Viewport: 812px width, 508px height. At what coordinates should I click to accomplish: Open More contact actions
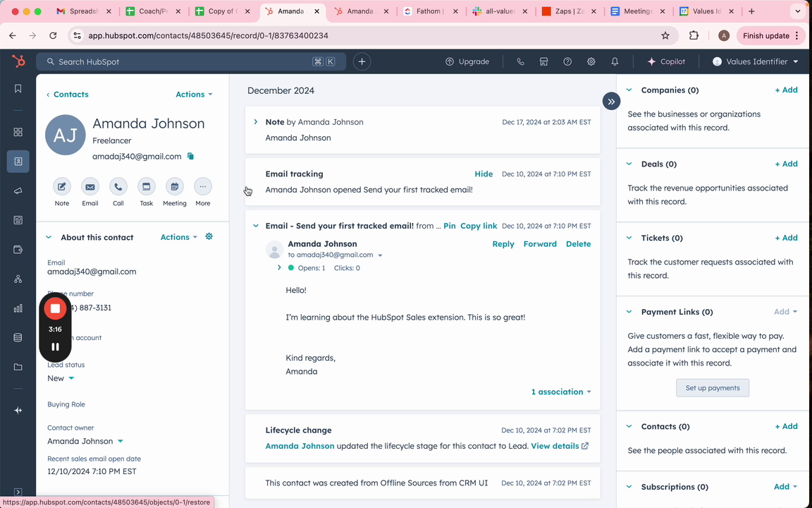click(x=202, y=186)
